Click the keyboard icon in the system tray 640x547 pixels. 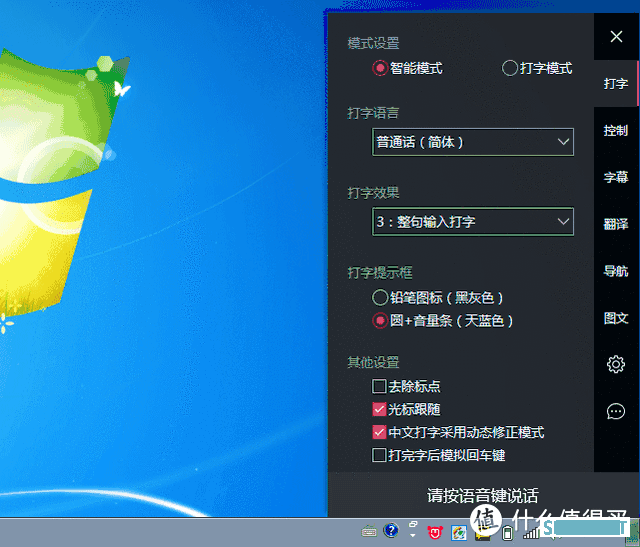coord(369,531)
